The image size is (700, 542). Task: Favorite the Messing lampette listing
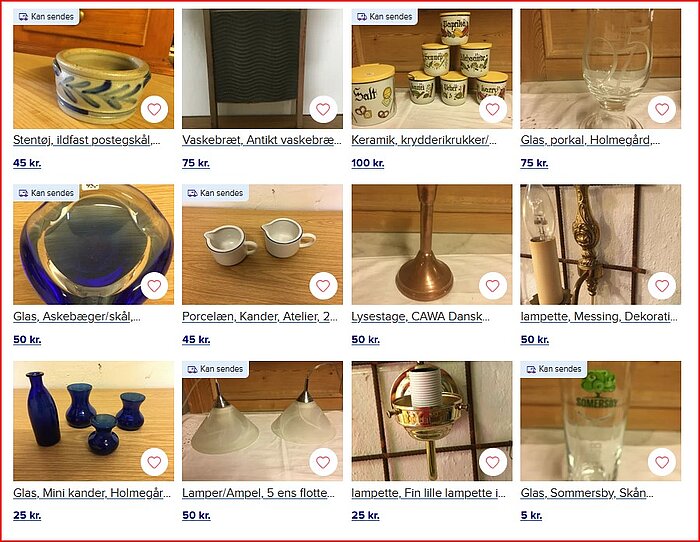(662, 286)
